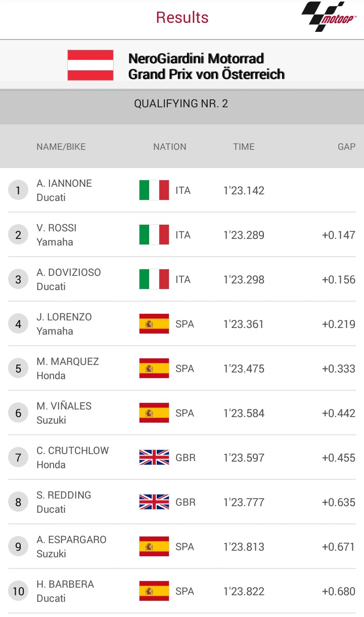Click Crutchlow's British flag icon
The width and height of the screenshot is (364, 617).
click(x=154, y=458)
